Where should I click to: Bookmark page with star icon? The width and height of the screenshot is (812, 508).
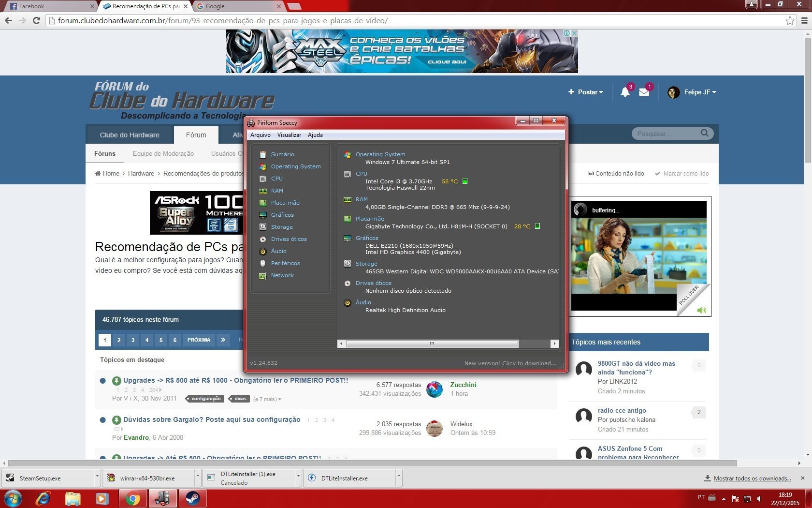click(790, 20)
